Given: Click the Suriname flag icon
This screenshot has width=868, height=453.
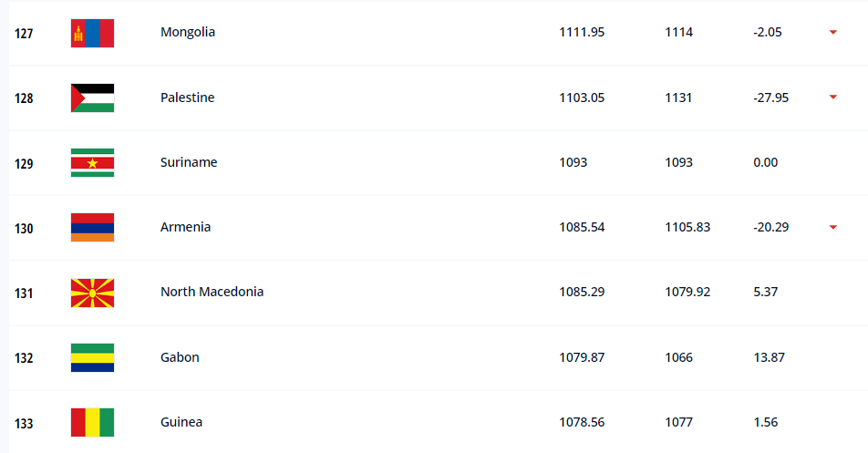Looking at the screenshot, I should point(92,162).
